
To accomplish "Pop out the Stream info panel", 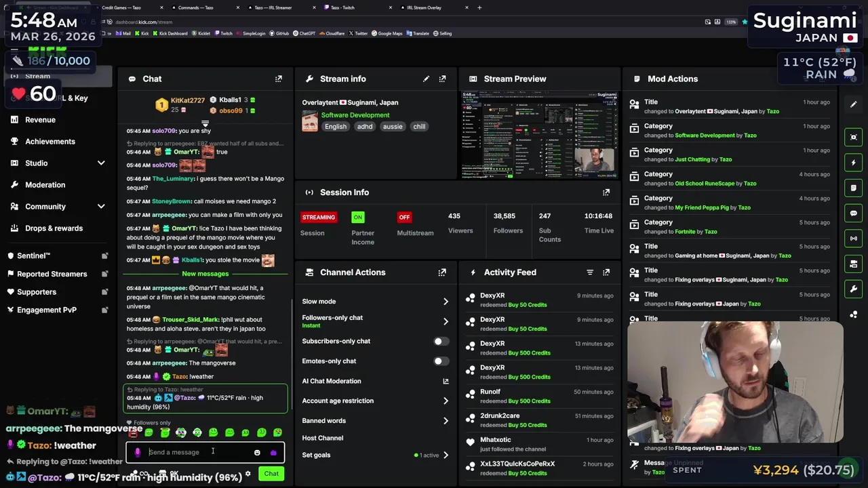I will coord(442,79).
